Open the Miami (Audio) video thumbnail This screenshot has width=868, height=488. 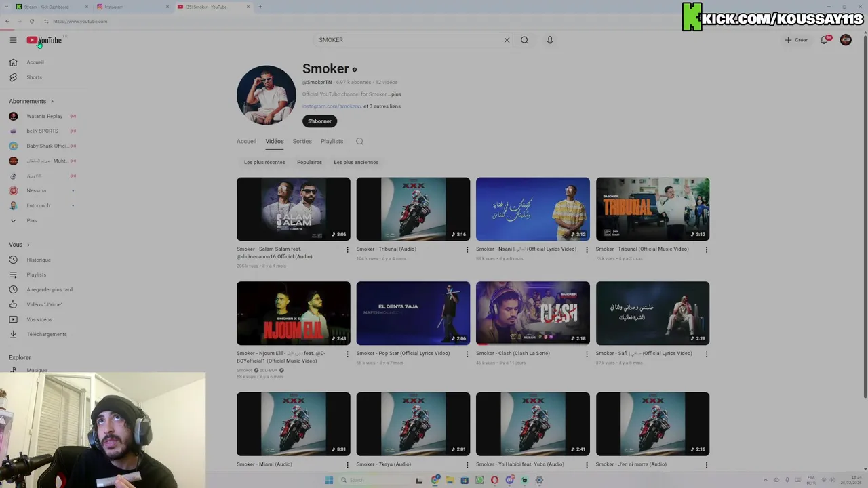coord(294,424)
